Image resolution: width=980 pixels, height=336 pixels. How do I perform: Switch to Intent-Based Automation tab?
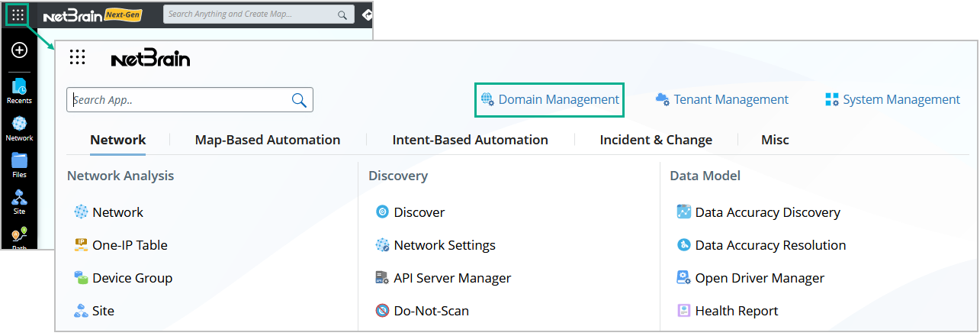click(470, 140)
